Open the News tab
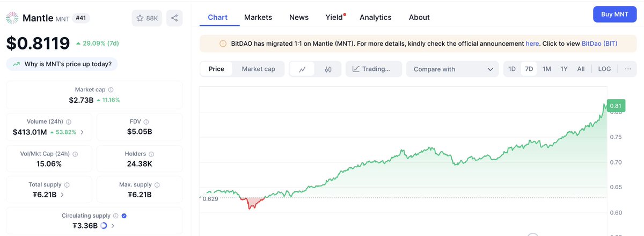644x236 pixels. (x=299, y=17)
